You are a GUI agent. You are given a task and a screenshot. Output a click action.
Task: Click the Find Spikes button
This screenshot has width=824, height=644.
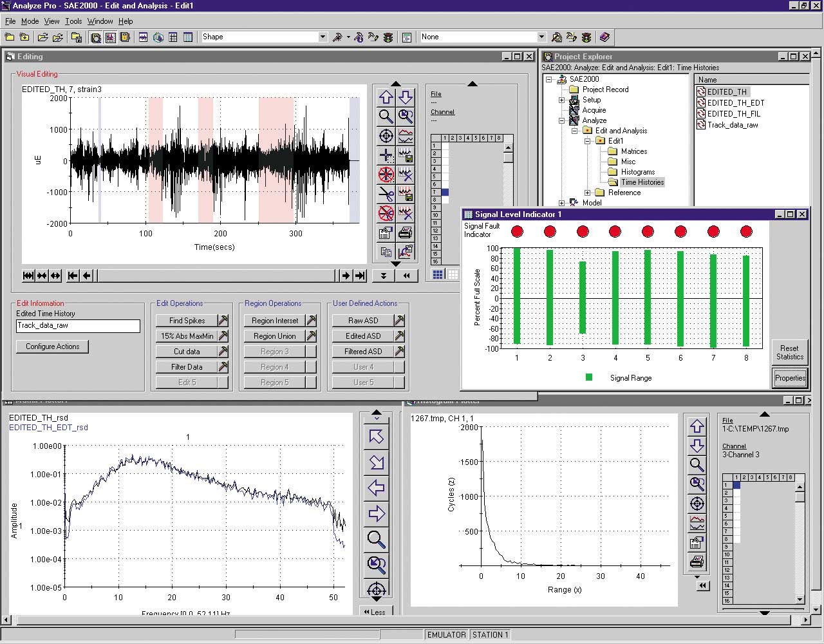[186, 320]
